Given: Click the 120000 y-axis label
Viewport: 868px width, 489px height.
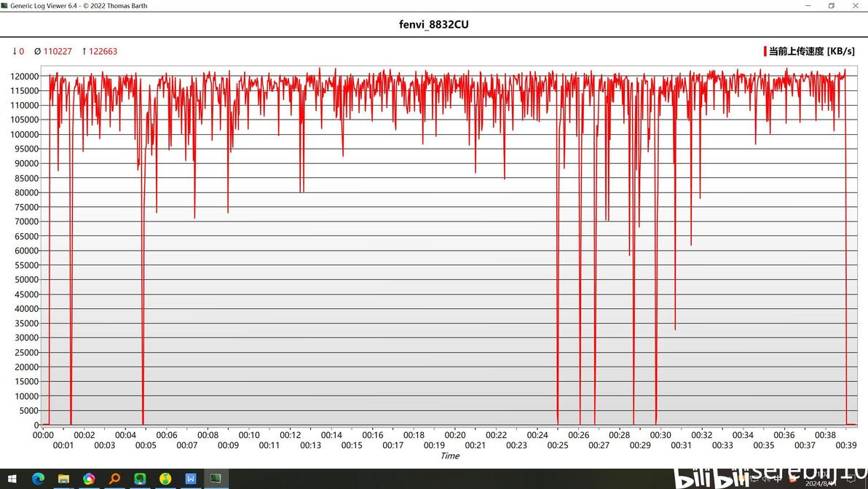Looking at the screenshot, I should tap(24, 77).
